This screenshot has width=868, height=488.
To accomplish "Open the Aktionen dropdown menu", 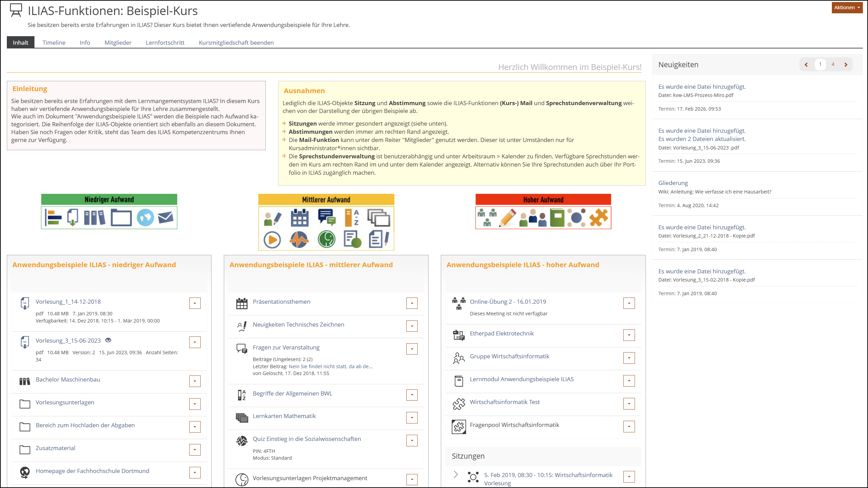I will [x=847, y=8].
